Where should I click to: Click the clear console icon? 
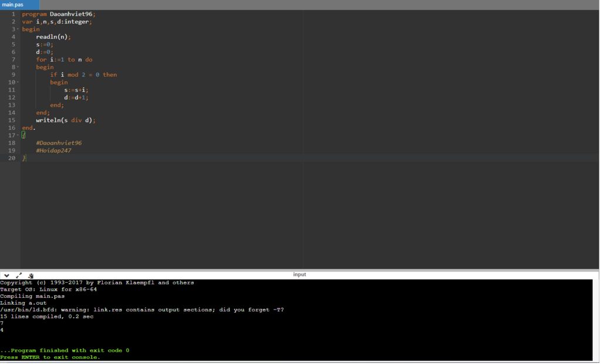31,275
